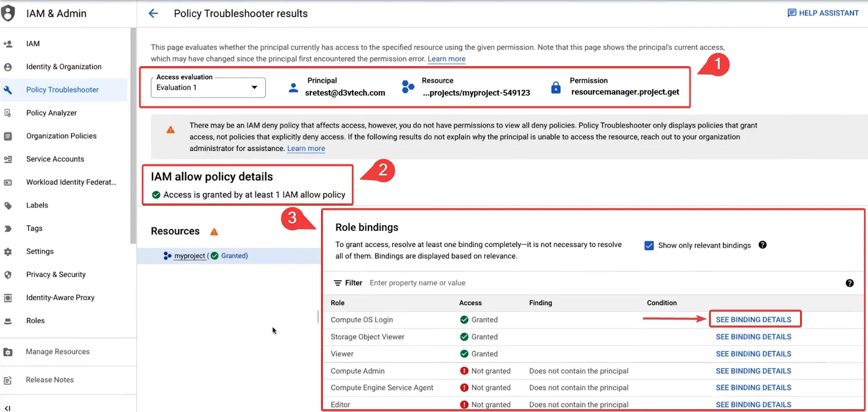Click the Manage Resources icon
The image size is (868, 412).
pyautogui.click(x=8, y=352)
